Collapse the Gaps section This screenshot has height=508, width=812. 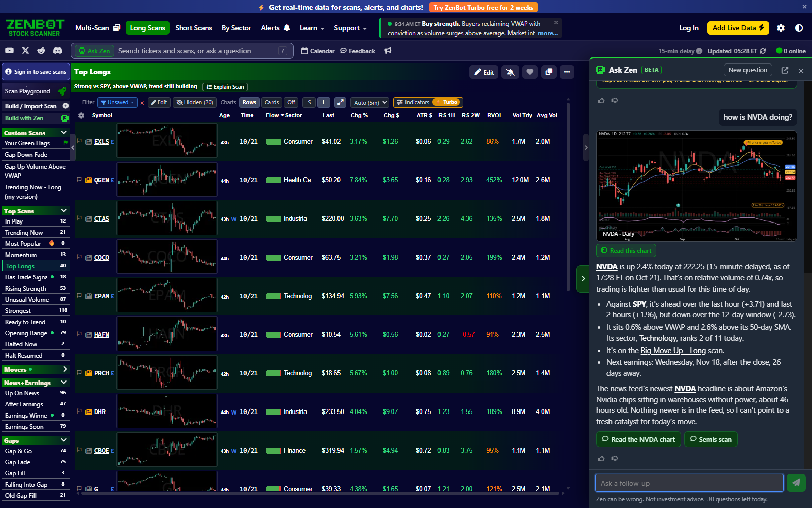coord(64,440)
